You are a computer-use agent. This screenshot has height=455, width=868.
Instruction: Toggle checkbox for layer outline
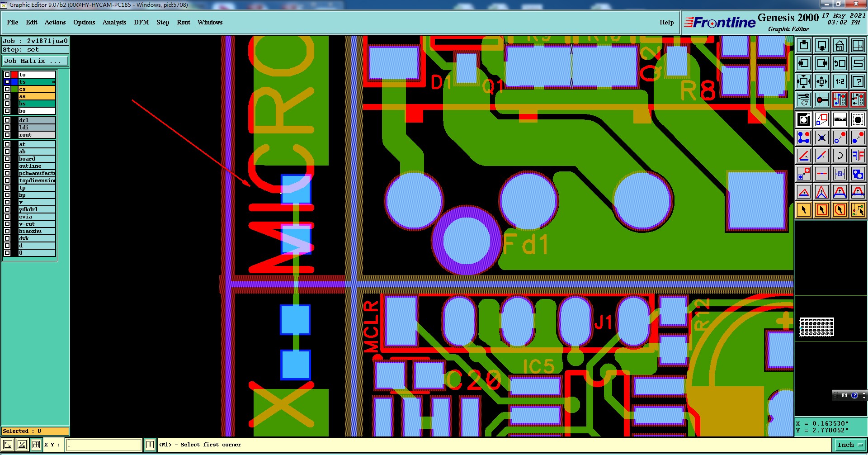tap(7, 166)
